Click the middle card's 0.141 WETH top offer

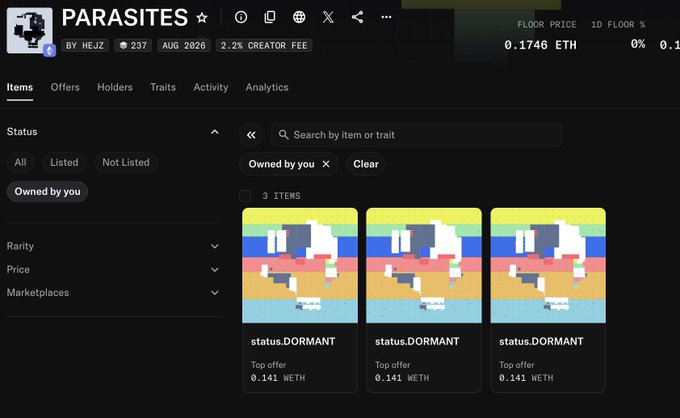[x=402, y=378]
